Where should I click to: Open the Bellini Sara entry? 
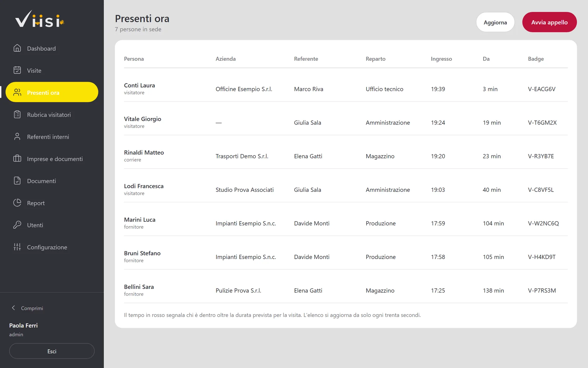346,290
